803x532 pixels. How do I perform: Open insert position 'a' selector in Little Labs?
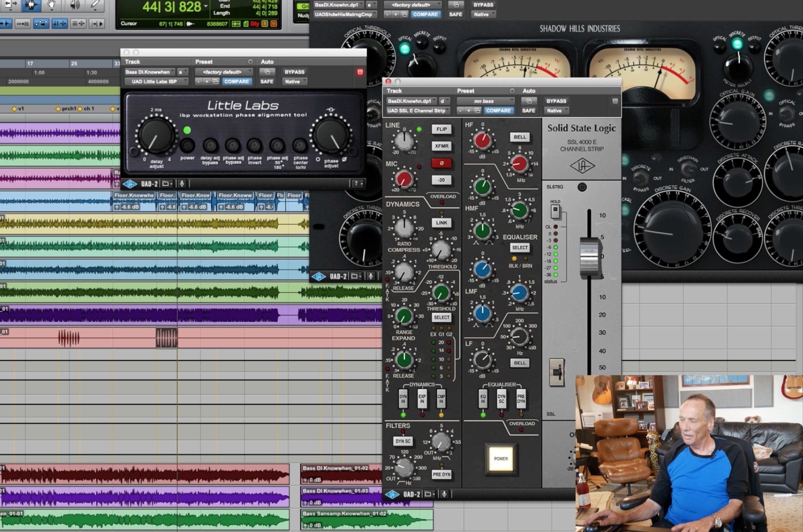pyautogui.click(x=182, y=72)
